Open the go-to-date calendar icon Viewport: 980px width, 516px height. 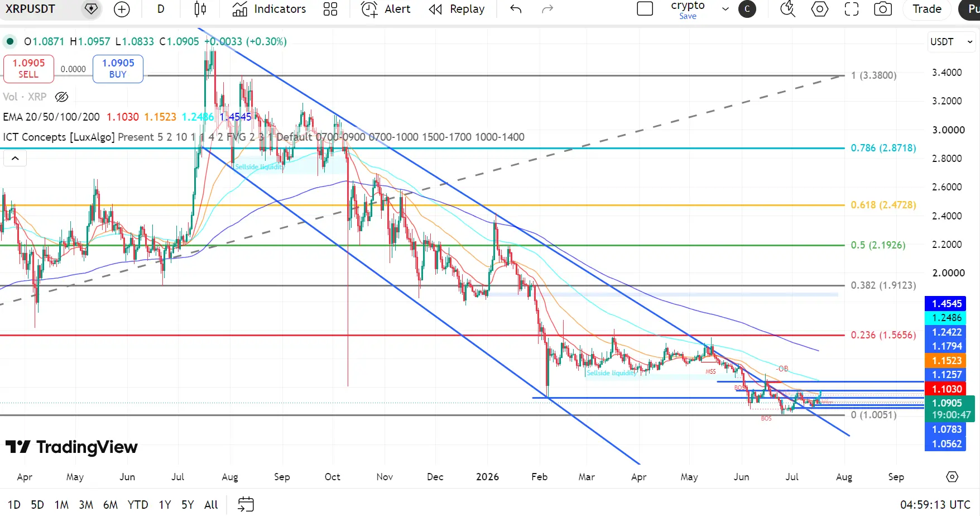click(246, 504)
